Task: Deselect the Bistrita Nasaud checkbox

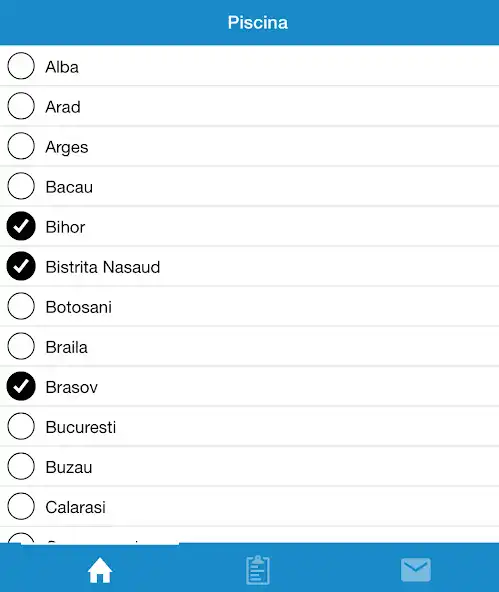Action: [21, 266]
